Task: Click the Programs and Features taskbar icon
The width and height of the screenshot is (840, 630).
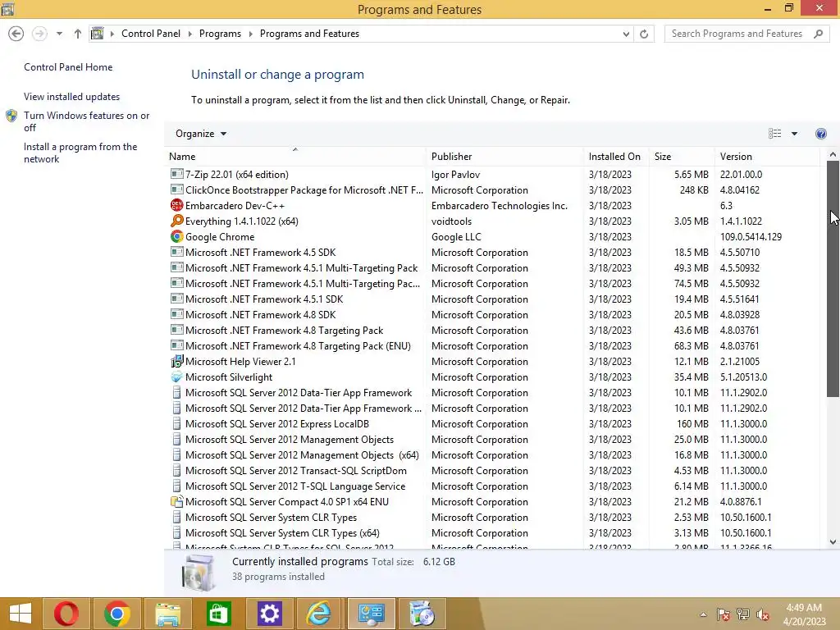Action: [422, 614]
